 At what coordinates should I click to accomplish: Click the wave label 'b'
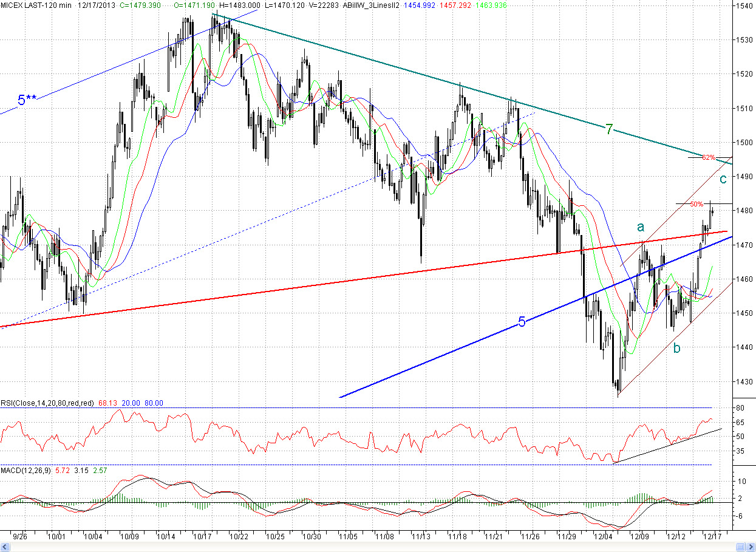tap(677, 347)
